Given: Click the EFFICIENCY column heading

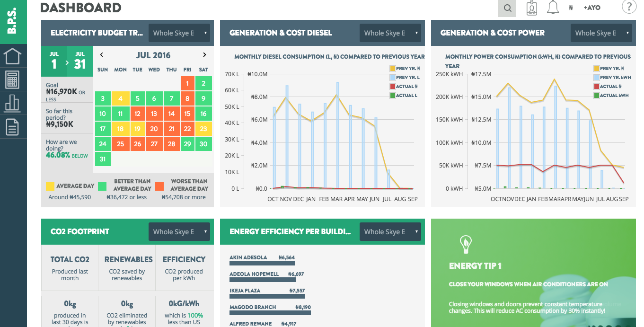Looking at the screenshot, I should point(184,259).
